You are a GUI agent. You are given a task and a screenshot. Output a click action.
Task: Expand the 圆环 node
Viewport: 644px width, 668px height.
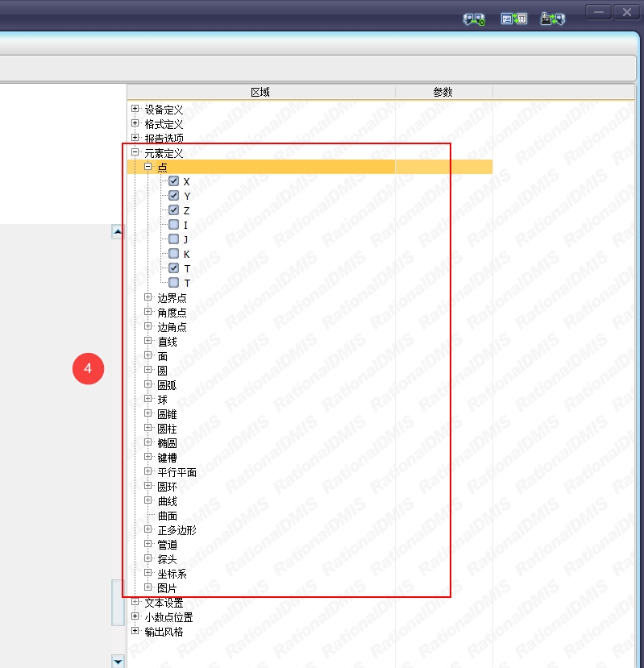pyautogui.click(x=147, y=485)
